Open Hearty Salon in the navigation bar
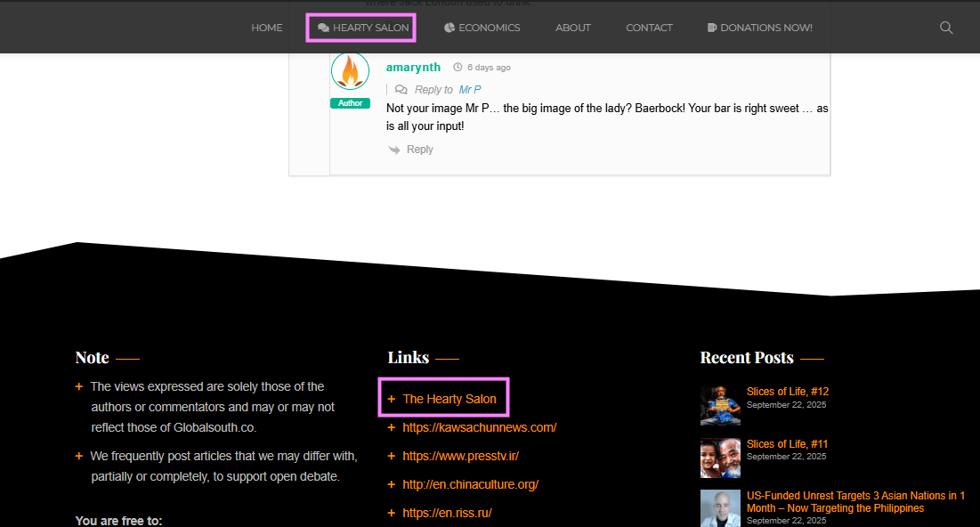 pyautogui.click(x=361, y=28)
